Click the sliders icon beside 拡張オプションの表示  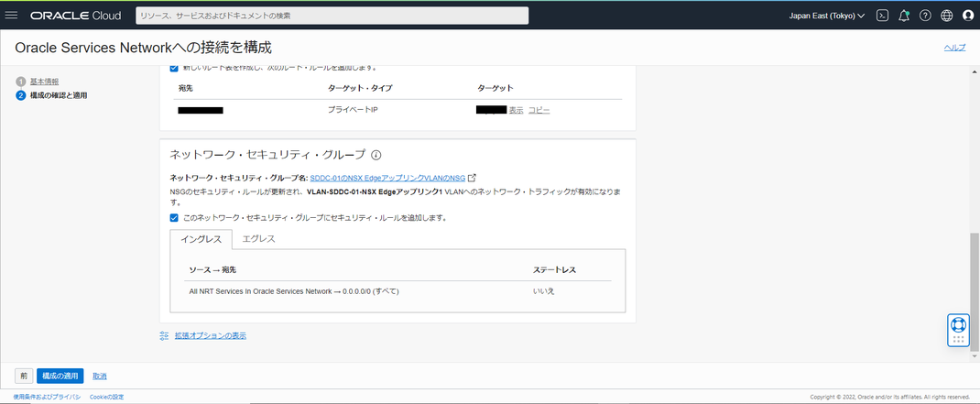pos(164,336)
